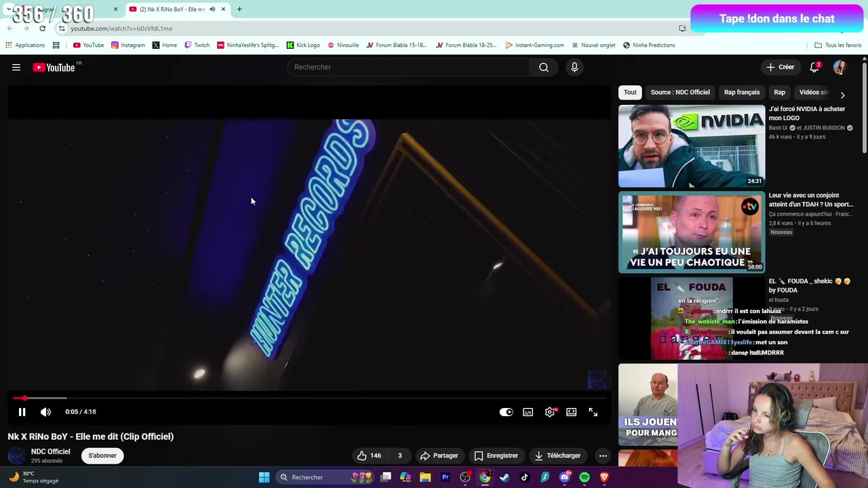Subscribe with the S'abonner button

pos(102,455)
